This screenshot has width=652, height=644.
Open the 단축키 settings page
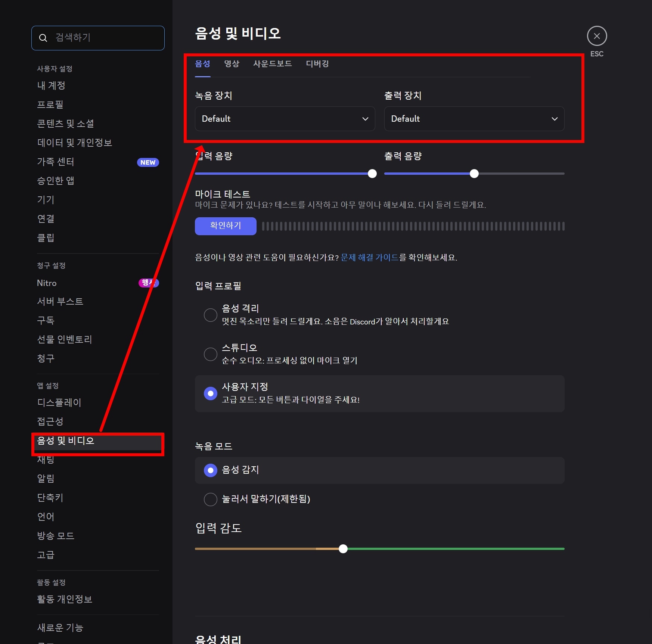[x=50, y=497]
